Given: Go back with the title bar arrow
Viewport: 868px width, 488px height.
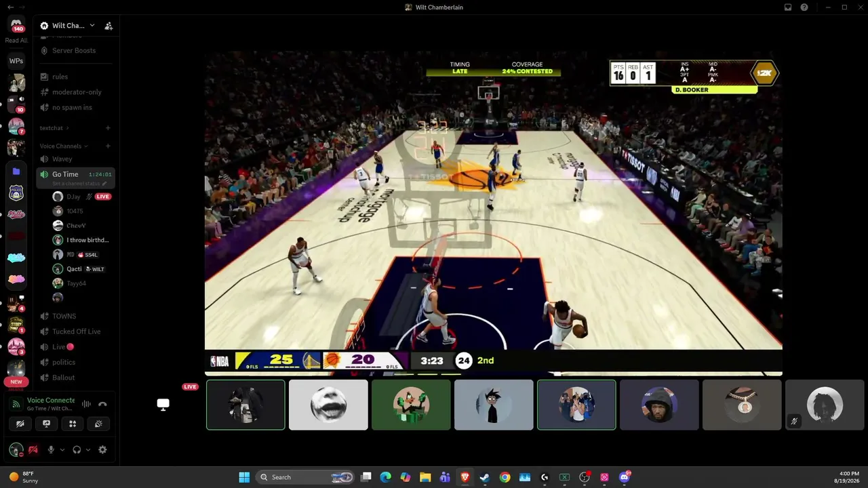Looking at the screenshot, I should [x=10, y=7].
